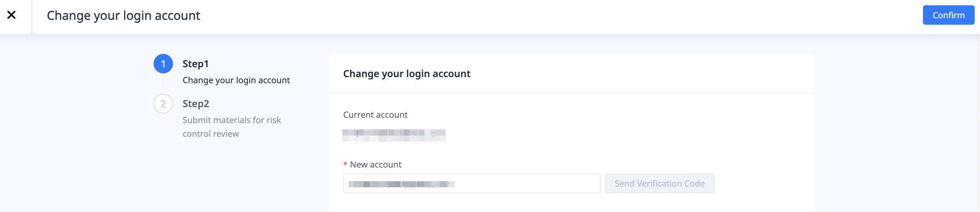Click the connector line between the steps
The height and width of the screenshot is (212, 980).
click(163, 84)
